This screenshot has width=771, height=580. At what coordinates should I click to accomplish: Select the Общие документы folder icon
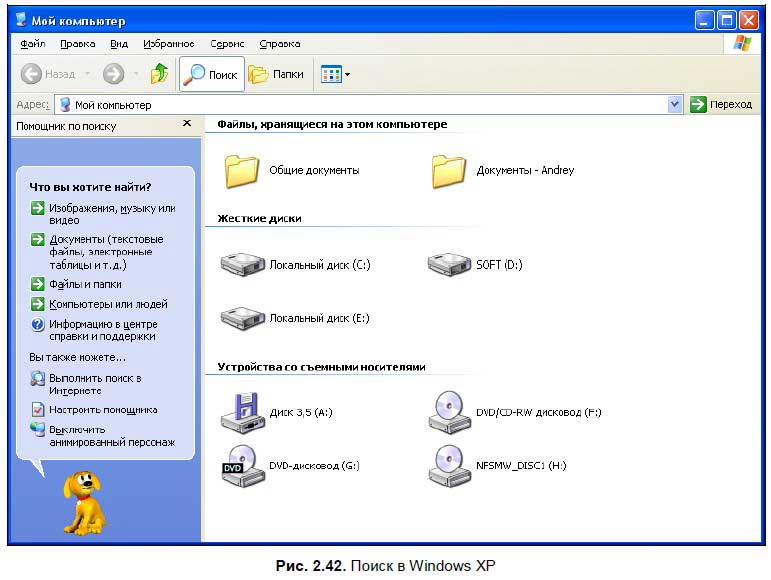241,171
